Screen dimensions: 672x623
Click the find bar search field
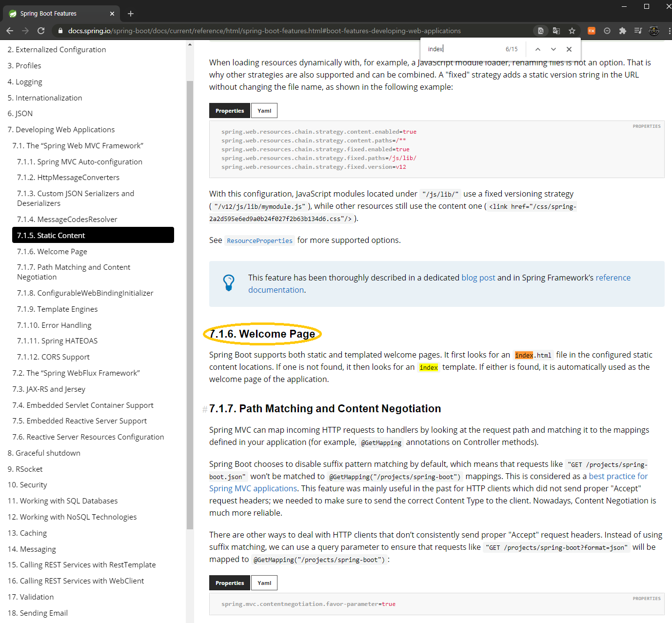[463, 49]
